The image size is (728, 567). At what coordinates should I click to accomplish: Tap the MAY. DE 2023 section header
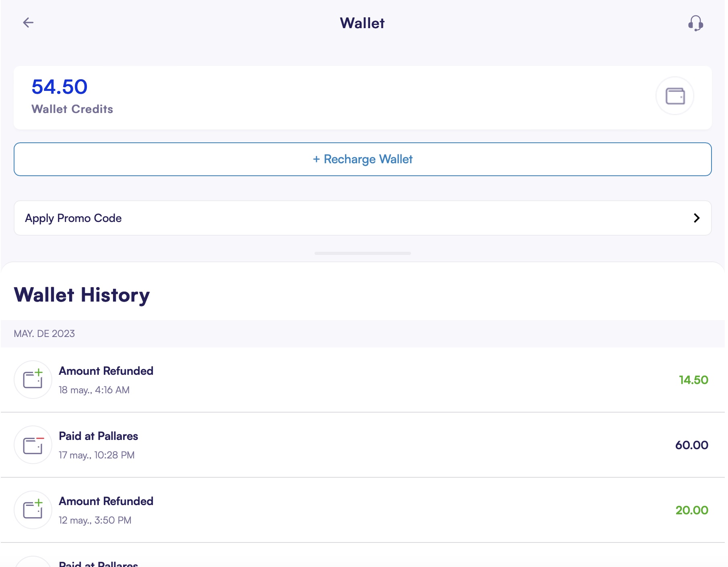[44, 333]
